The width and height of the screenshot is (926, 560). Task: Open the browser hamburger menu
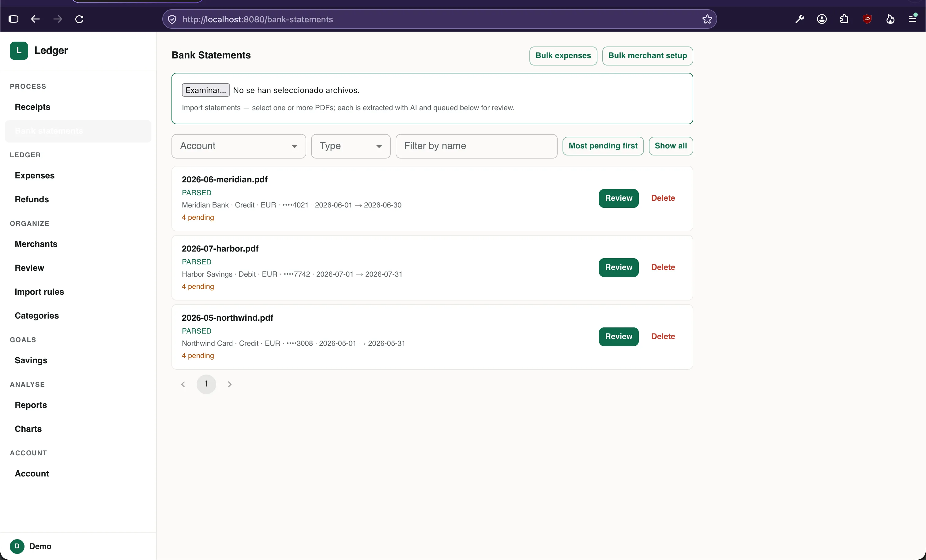click(913, 18)
